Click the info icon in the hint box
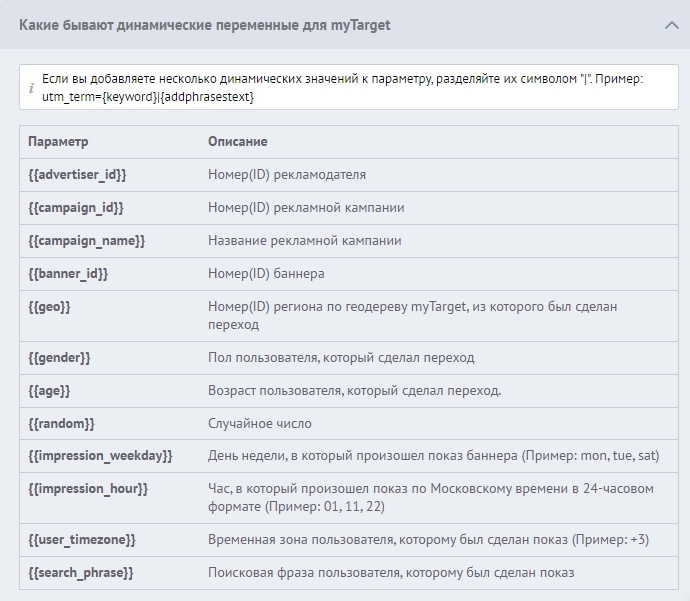The image size is (690, 601). pos(31,88)
